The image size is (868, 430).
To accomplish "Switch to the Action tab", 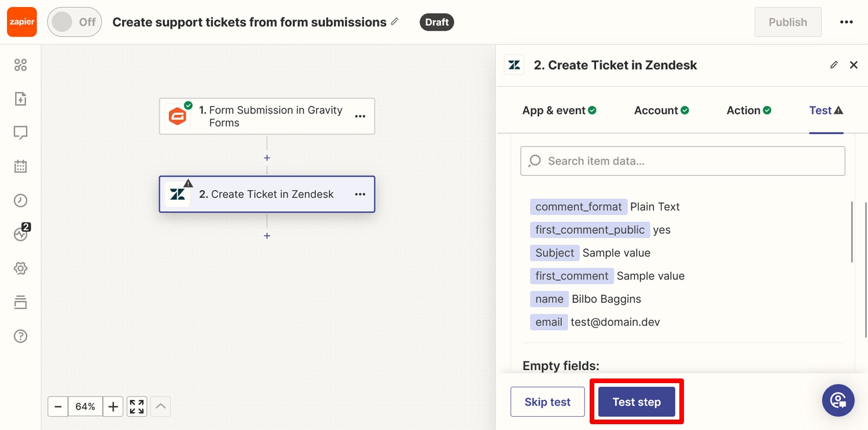I will tap(749, 110).
